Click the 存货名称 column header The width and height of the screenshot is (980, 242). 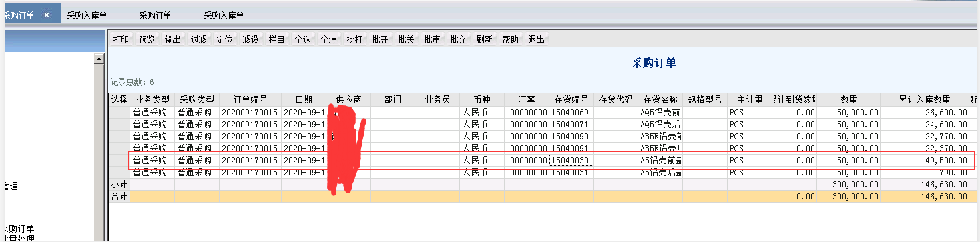[x=660, y=99]
